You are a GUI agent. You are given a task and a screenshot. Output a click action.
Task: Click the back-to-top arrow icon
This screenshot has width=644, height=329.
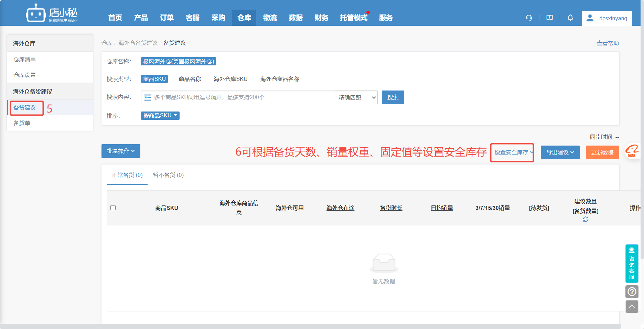coord(632,307)
